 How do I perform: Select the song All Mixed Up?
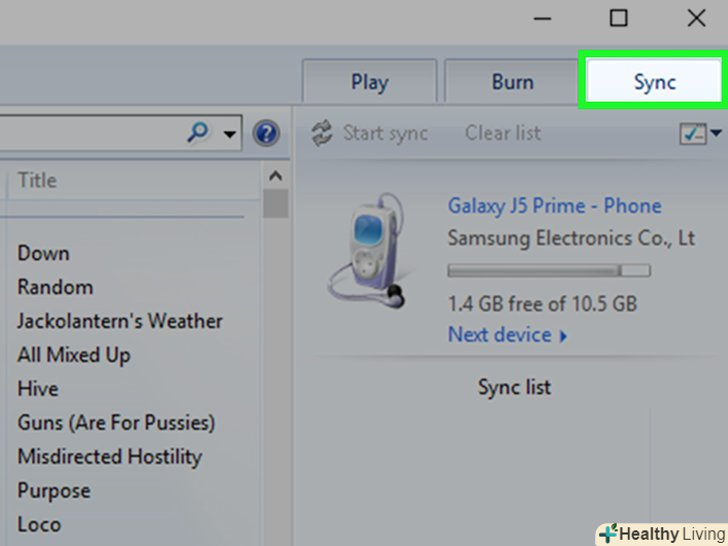[73, 355]
